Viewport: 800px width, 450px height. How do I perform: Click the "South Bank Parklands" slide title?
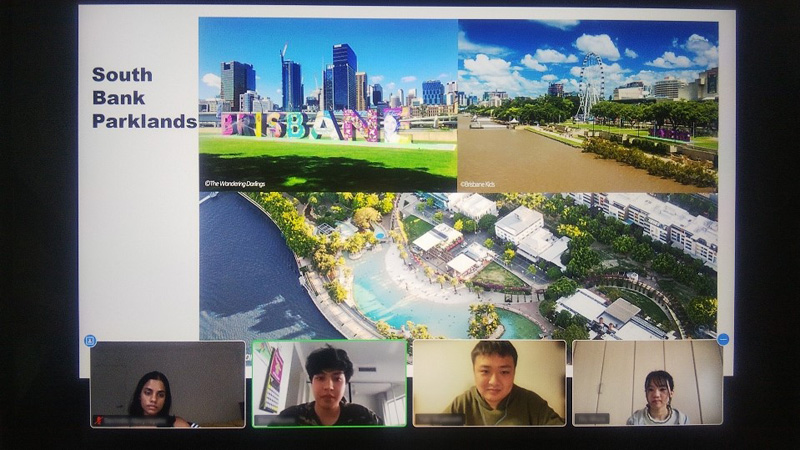pos(144,98)
